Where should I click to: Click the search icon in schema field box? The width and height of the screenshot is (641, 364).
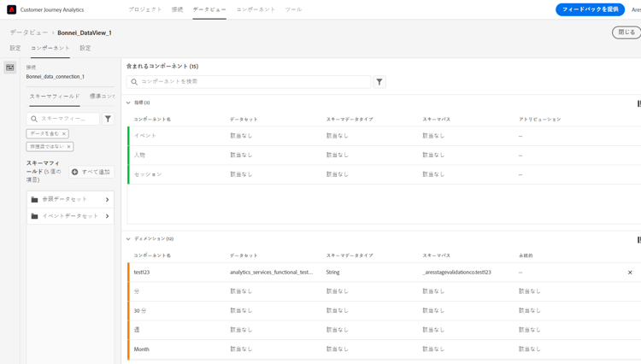tap(34, 119)
